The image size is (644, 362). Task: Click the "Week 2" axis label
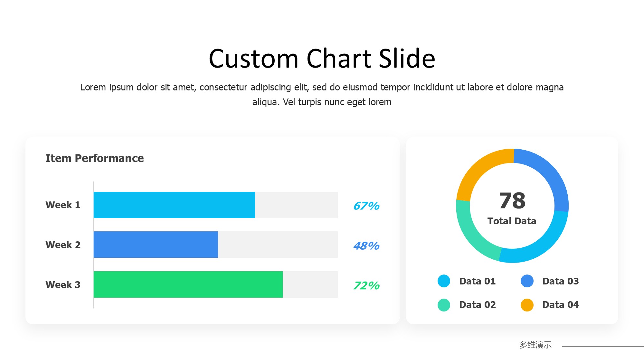point(63,245)
